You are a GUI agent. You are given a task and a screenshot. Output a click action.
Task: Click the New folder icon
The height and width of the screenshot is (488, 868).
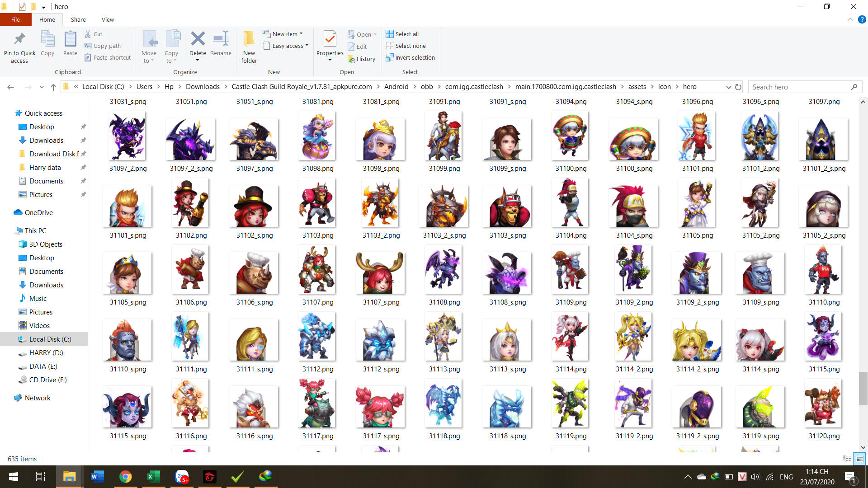point(249,40)
